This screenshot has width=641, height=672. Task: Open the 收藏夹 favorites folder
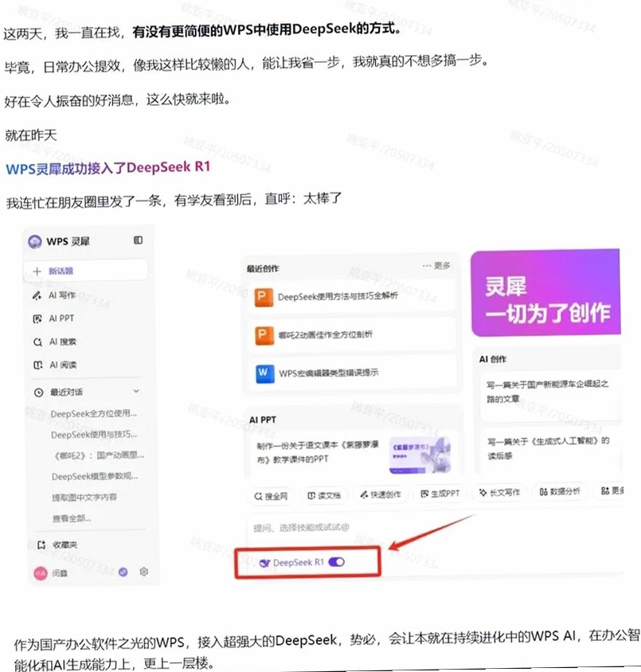pyautogui.click(x=57, y=545)
